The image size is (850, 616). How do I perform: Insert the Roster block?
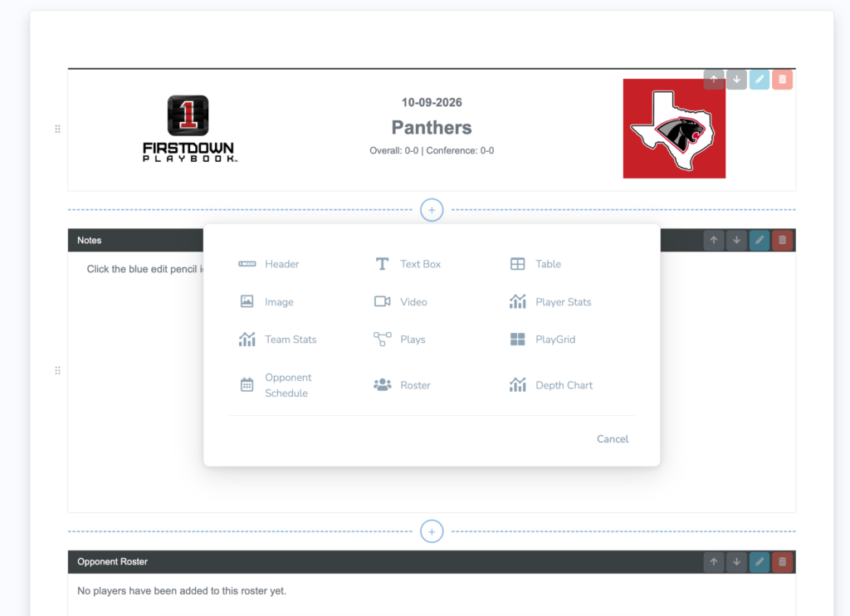(402, 385)
